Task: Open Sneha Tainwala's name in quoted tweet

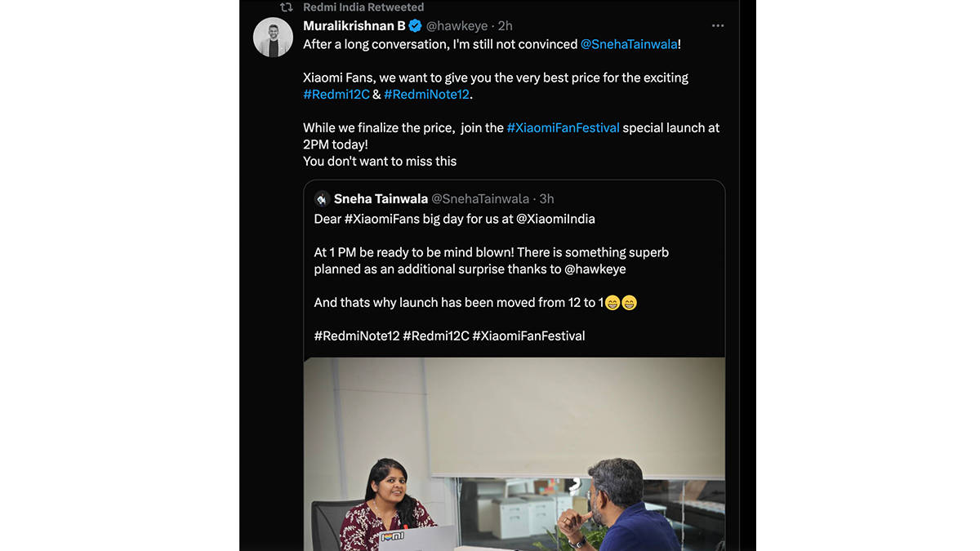Action: 381,199
